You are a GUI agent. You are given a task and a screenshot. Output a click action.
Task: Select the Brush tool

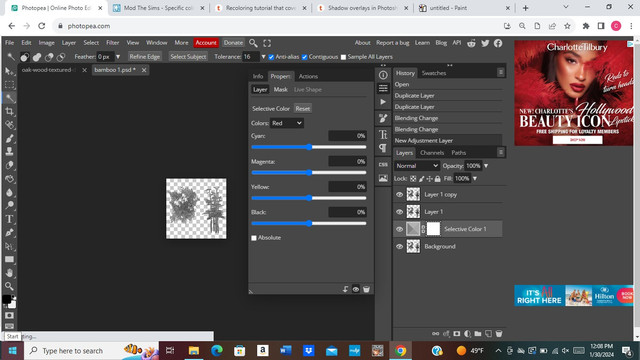coord(9,138)
